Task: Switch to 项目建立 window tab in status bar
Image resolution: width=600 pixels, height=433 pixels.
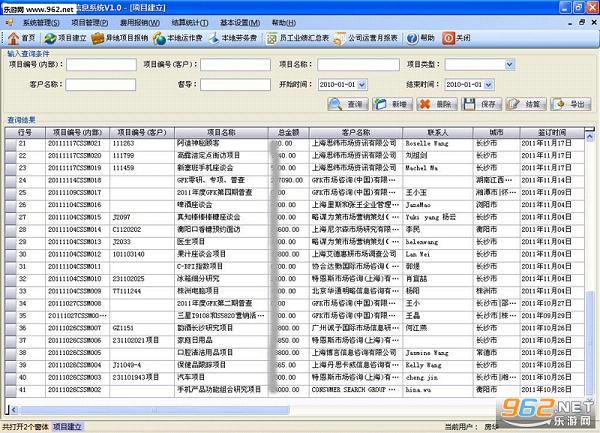Action: 67,427
